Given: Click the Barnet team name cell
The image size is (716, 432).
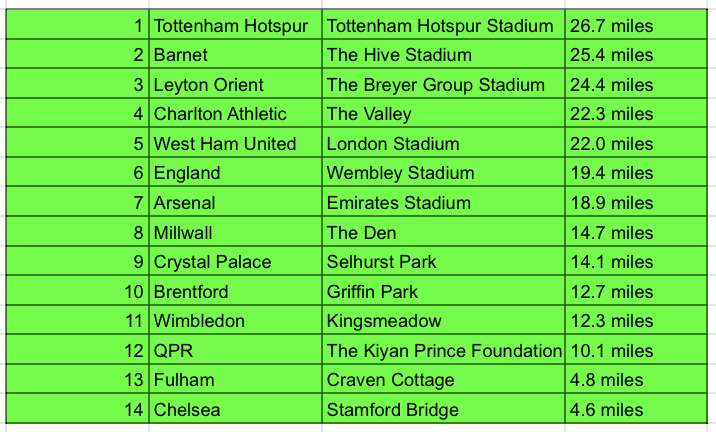Looking at the screenshot, I should (x=235, y=54).
